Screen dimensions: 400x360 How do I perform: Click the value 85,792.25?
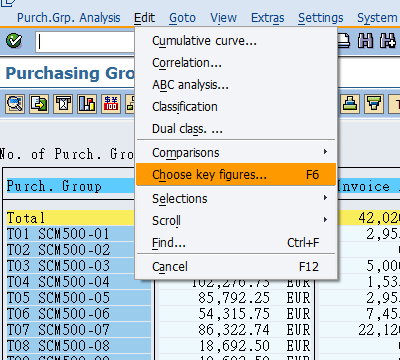click(234, 298)
